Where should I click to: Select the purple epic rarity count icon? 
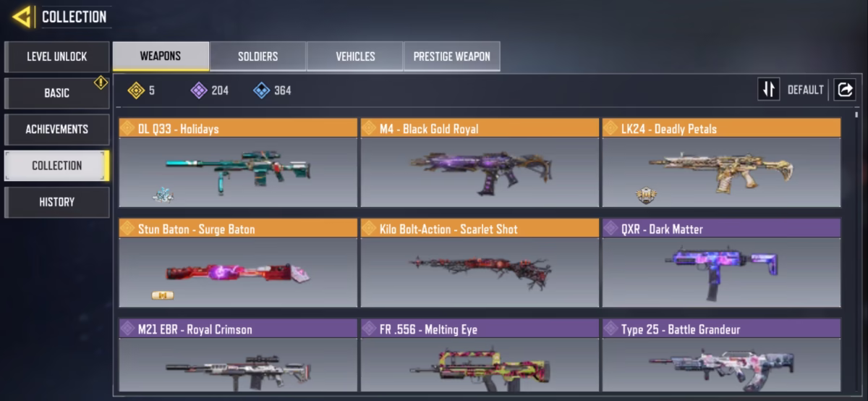[198, 90]
